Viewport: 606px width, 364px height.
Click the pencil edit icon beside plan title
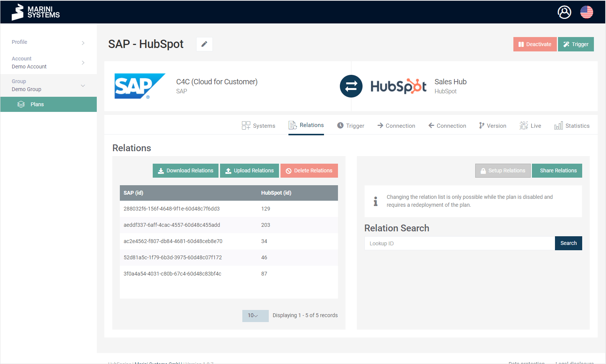(204, 44)
